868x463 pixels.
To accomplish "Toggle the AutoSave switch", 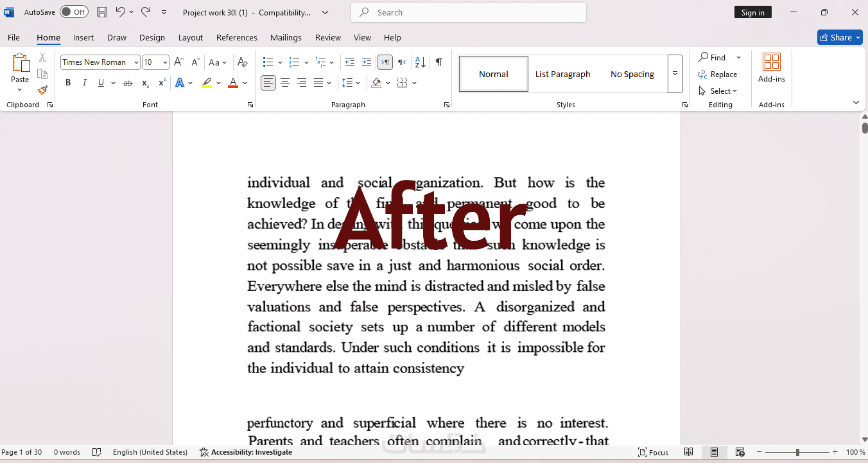I will pyautogui.click(x=74, y=12).
